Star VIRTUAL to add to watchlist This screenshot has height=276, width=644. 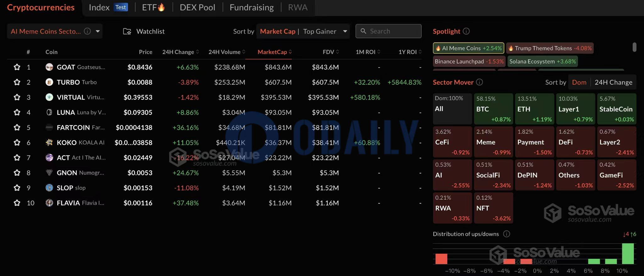tap(17, 97)
